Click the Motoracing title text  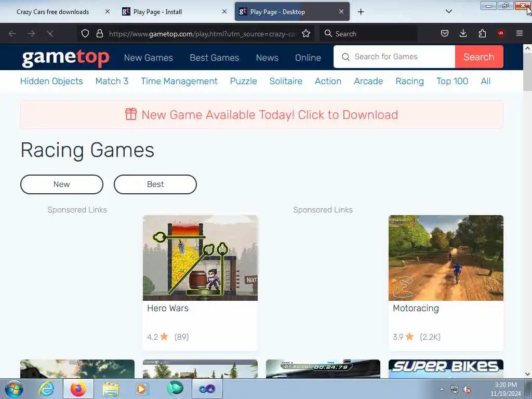(416, 308)
